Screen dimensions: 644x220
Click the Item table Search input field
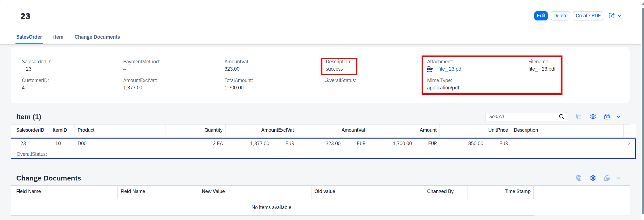(522, 117)
